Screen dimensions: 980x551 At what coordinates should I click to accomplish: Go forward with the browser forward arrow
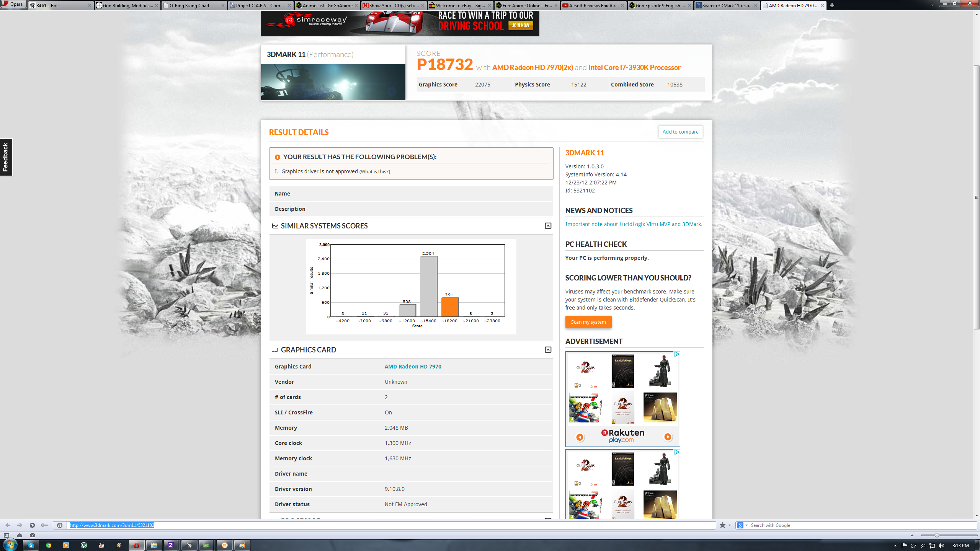pos(20,525)
